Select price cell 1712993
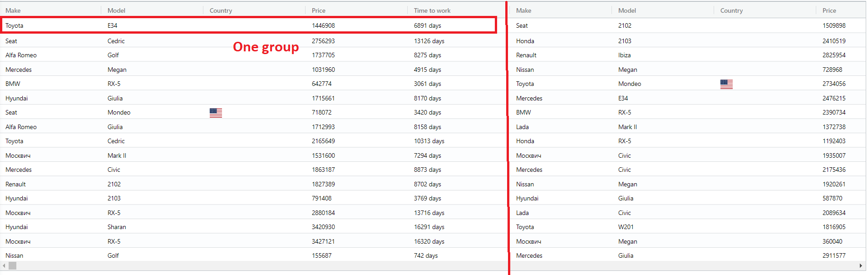This screenshot has width=868, height=275. (323, 127)
